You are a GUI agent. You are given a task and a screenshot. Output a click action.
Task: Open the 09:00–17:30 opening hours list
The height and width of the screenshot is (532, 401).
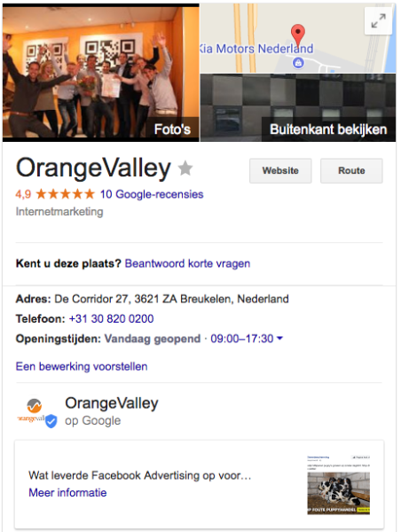pos(242,339)
